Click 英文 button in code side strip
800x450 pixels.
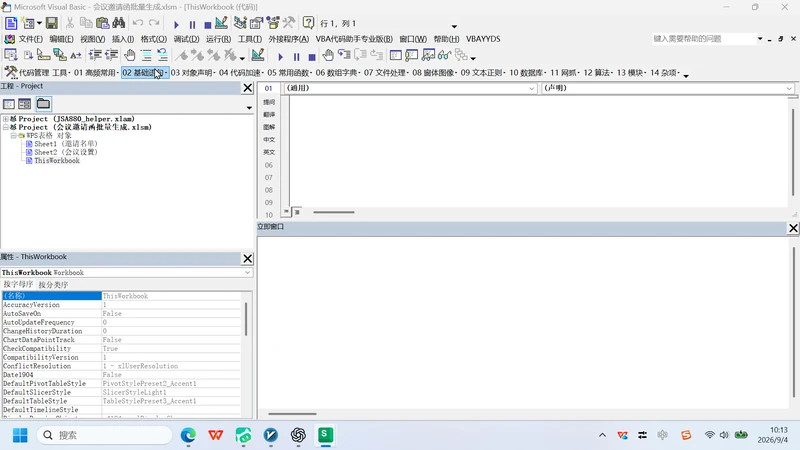(x=269, y=153)
